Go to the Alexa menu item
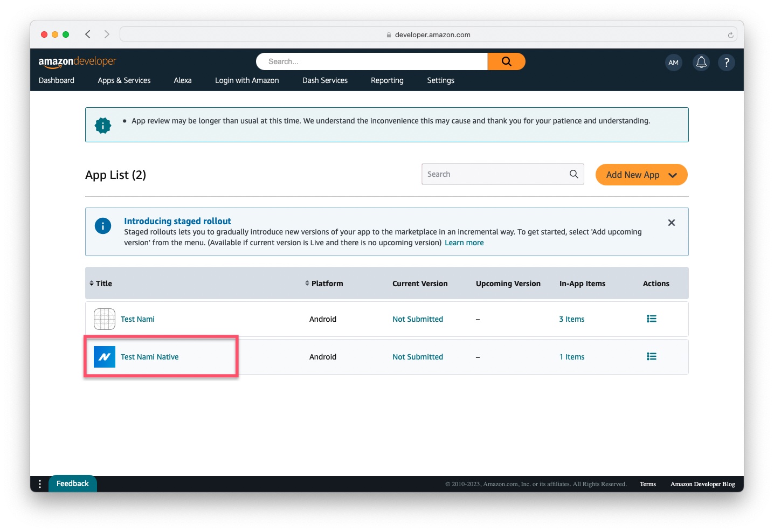Screen dimensions: 774x532 coord(183,80)
